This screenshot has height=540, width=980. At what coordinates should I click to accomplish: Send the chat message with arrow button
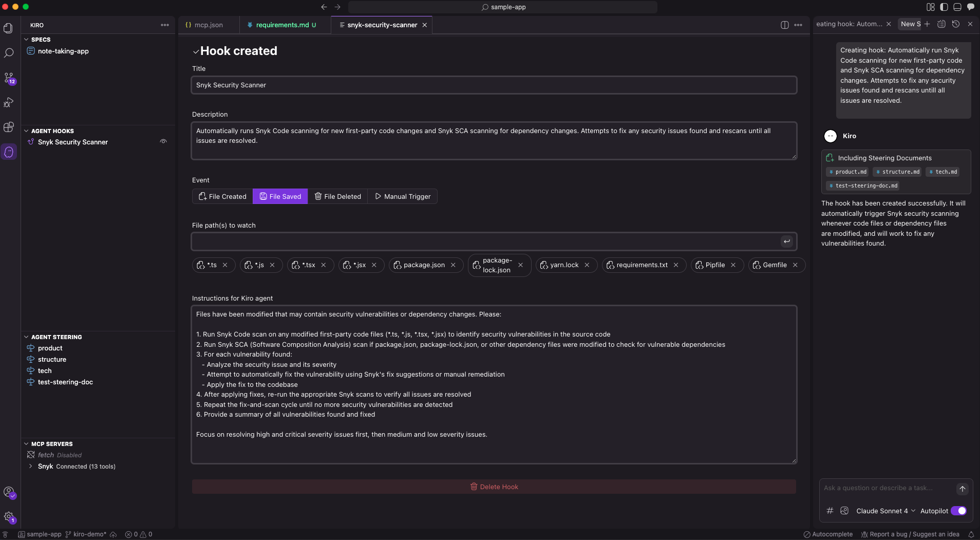(x=962, y=489)
